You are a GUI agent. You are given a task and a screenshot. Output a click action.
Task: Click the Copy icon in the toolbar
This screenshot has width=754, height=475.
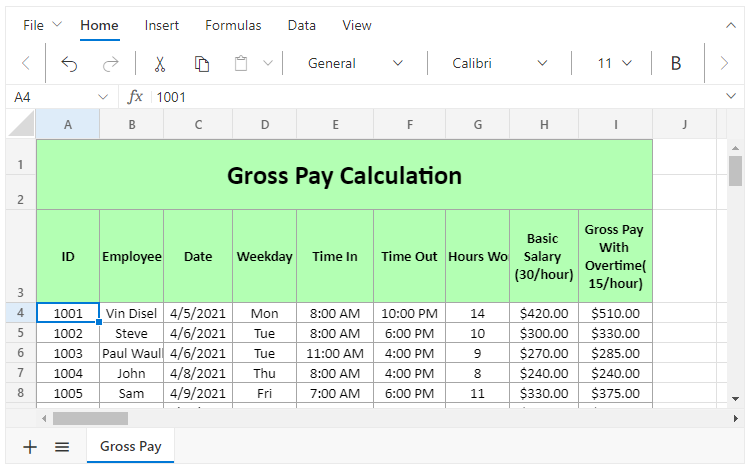pyautogui.click(x=201, y=63)
